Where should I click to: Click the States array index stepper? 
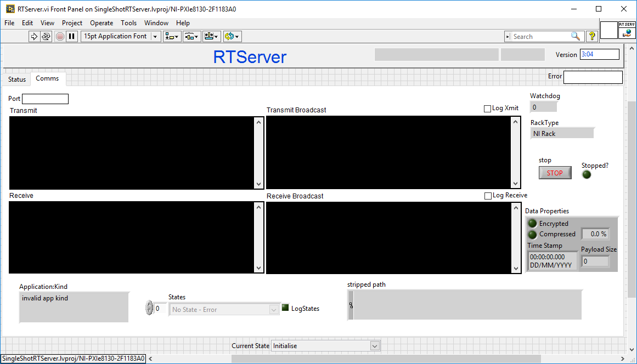coord(149,308)
